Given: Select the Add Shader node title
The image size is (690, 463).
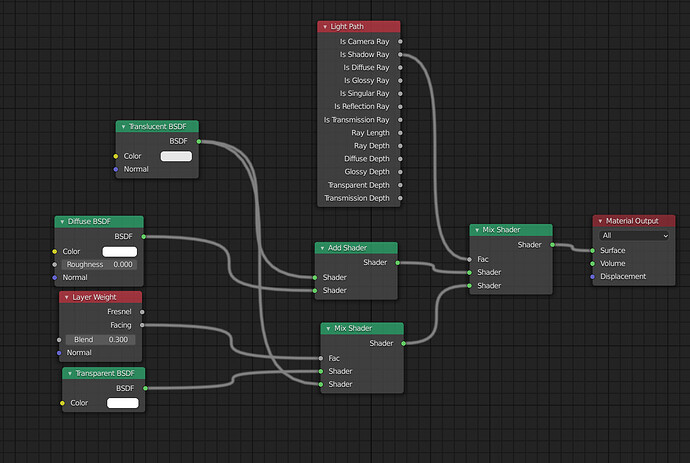Looking at the screenshot, I should tap(347, 248).
